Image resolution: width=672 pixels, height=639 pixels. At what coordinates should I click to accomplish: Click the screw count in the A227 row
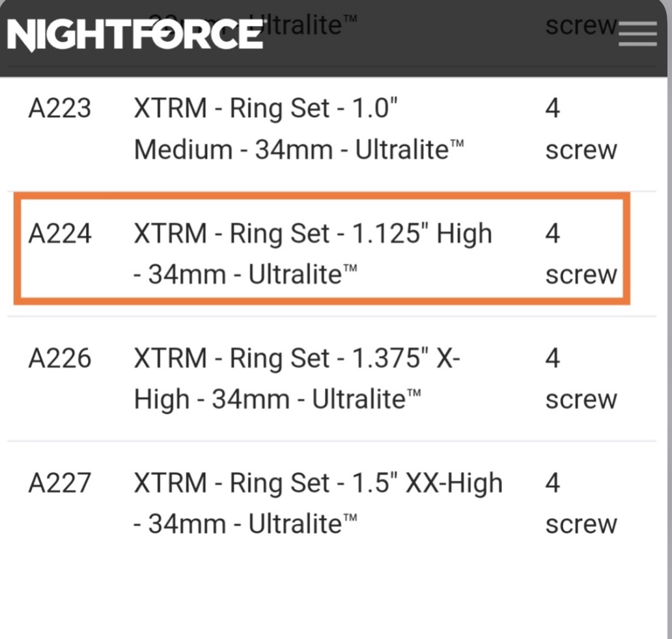(581, 504)
